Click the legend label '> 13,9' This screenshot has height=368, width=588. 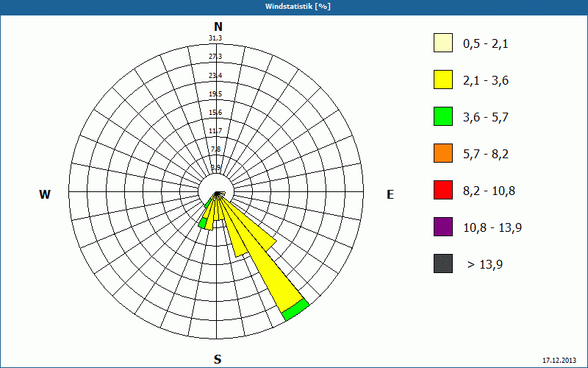(x=485, y=265)
